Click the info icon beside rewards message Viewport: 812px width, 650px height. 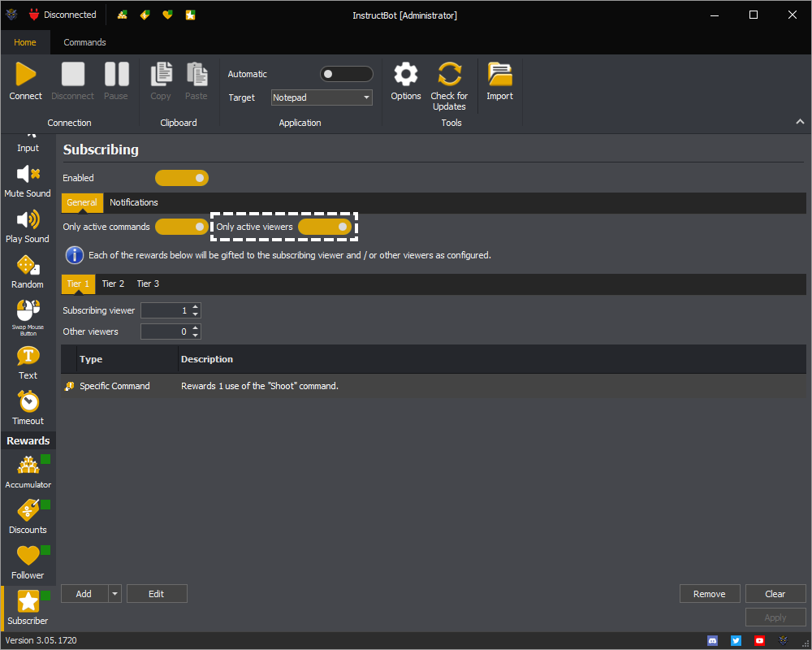tap(75, 255)
